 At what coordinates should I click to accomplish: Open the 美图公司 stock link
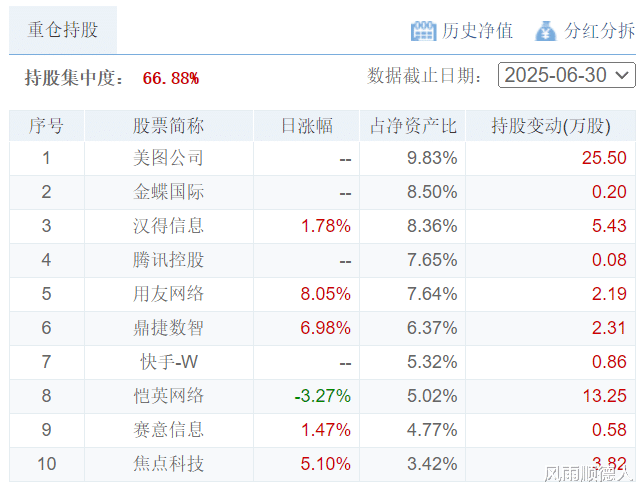(x=169, y=158)
